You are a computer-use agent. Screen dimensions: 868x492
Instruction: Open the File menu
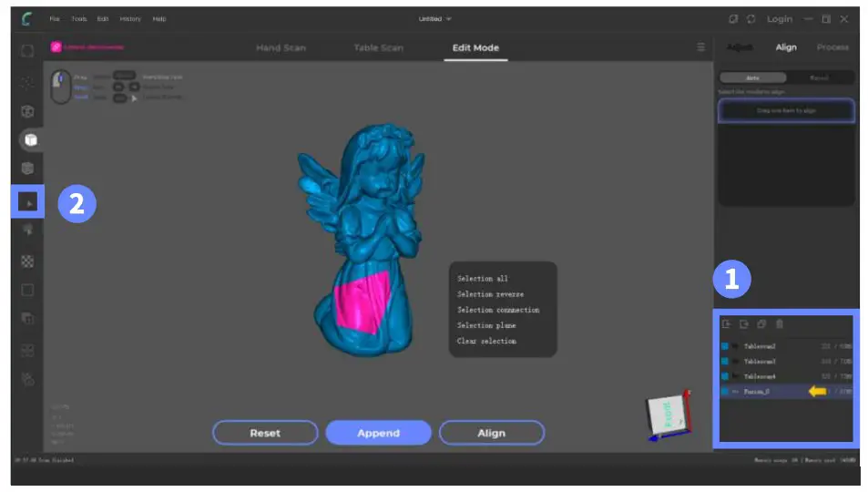point(55,19)
